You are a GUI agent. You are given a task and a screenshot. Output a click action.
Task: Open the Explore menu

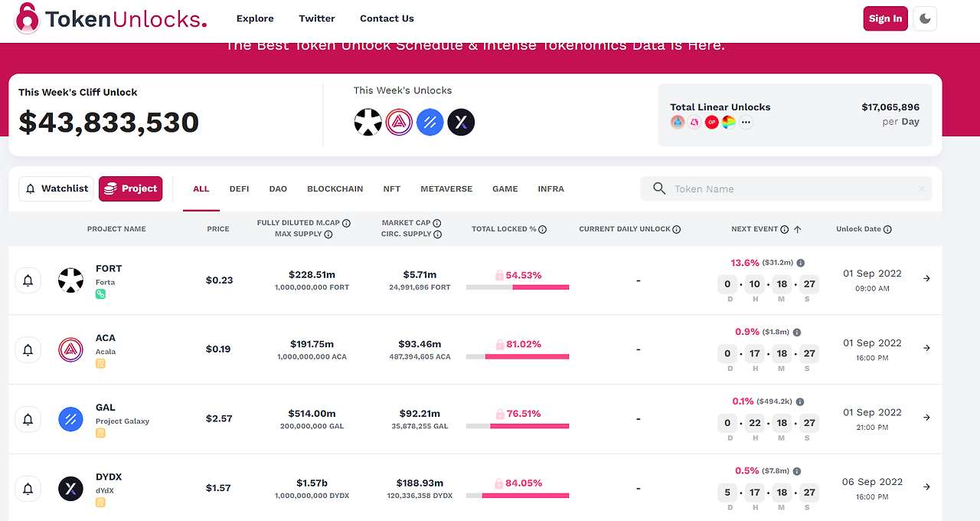click(255, 18)
